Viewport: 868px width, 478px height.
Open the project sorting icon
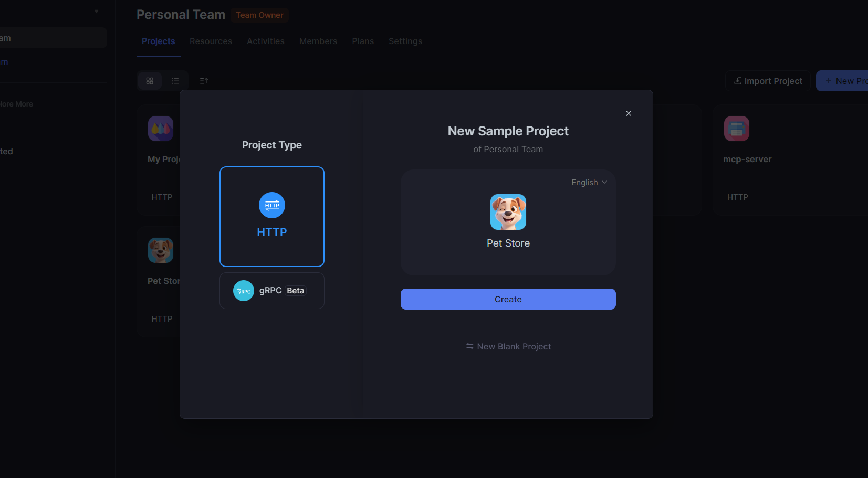(204, 80)
